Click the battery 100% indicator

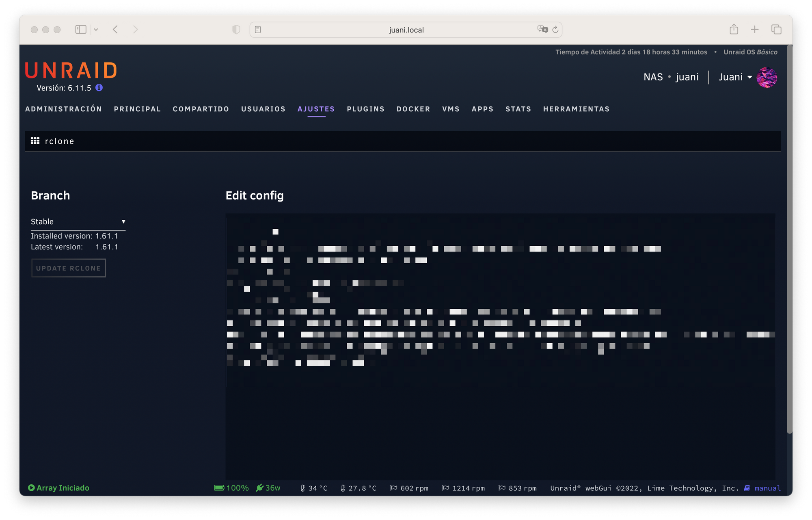pos(231,487)
